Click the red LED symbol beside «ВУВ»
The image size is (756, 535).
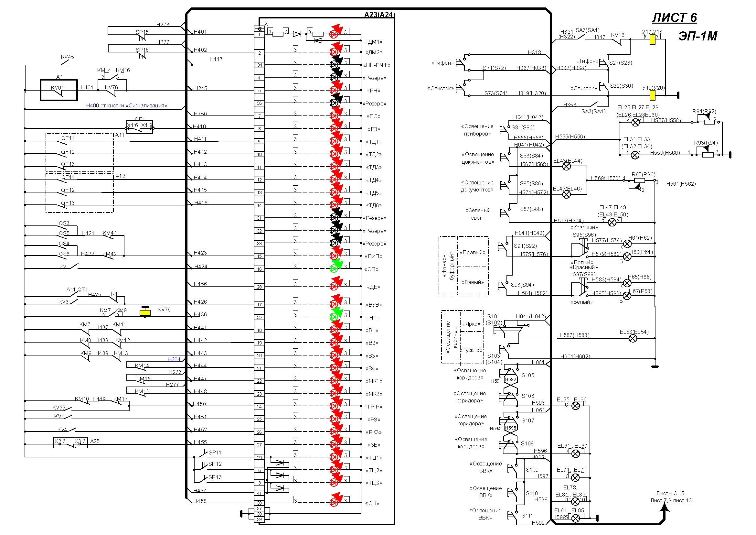(x=334, y=304)
